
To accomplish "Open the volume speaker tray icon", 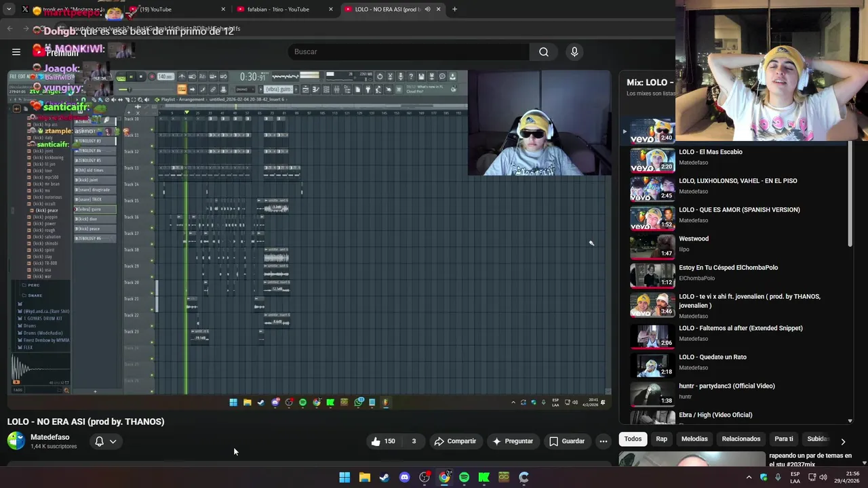I will tap(823, 477).
